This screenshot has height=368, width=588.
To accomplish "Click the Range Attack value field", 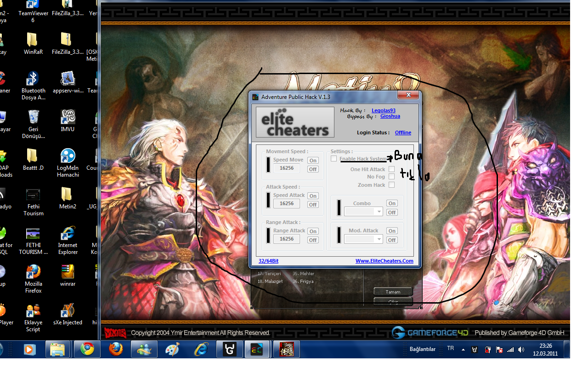I will (287, 239).
